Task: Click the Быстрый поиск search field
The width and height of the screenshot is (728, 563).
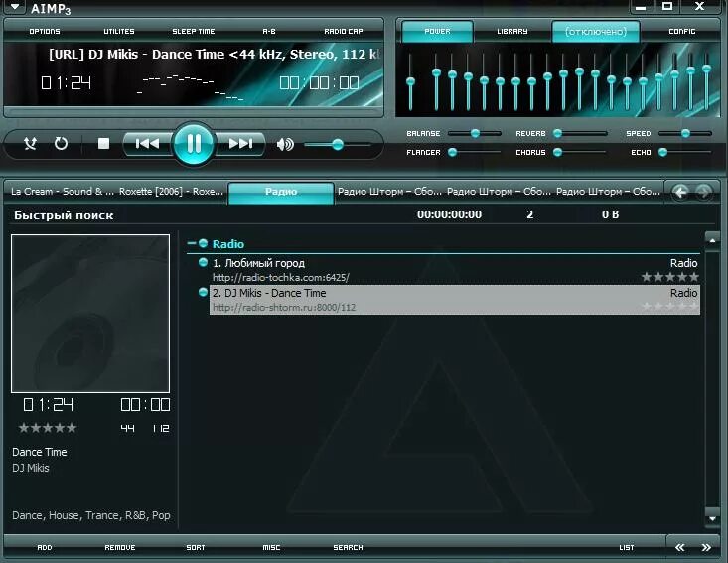Action: pos(64,215)
